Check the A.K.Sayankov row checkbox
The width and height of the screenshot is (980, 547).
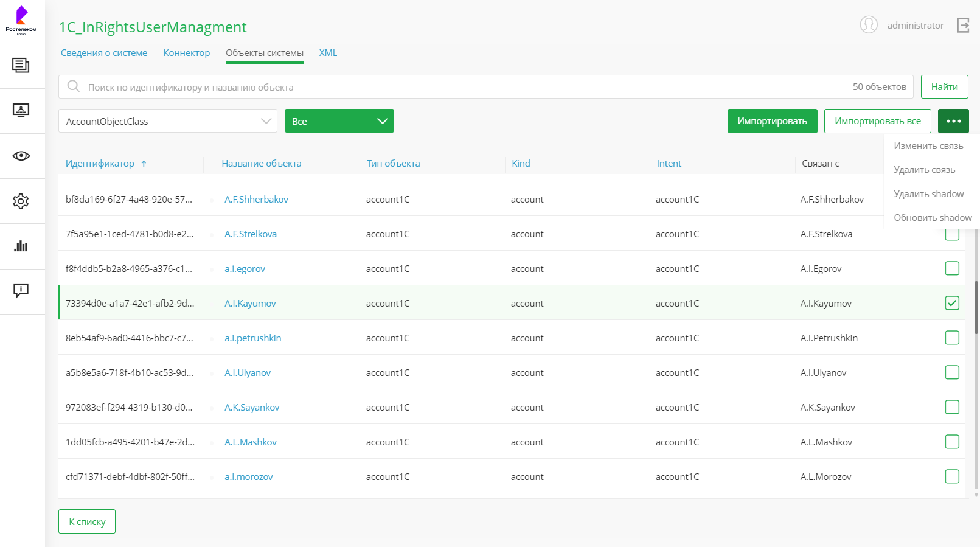click(952, 407)
